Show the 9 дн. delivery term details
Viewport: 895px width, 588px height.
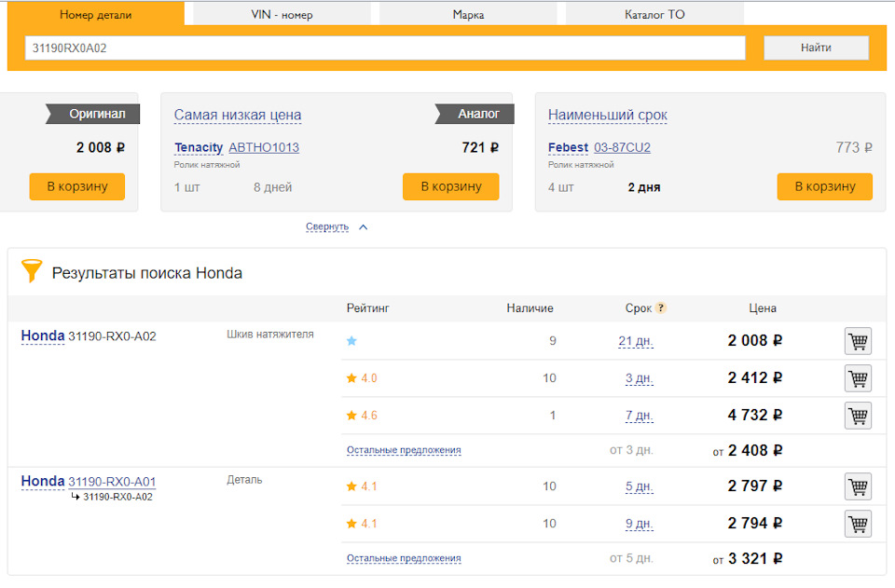pyautogui.click(x=639, y=524)
